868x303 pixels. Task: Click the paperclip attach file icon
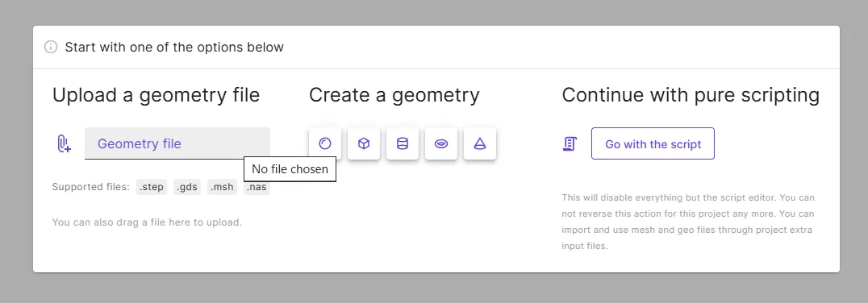(65, 143)
